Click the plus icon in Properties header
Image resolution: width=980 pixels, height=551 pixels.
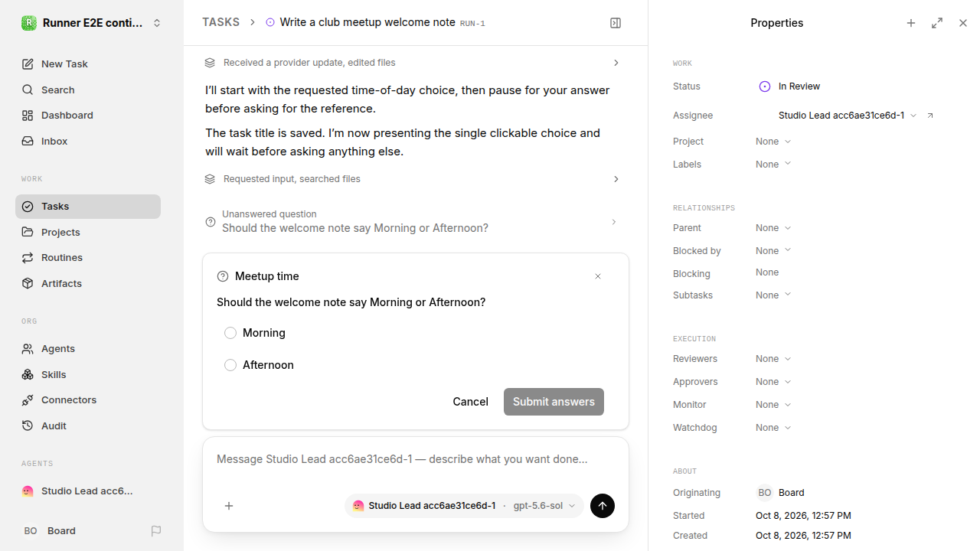click(911, 23)
